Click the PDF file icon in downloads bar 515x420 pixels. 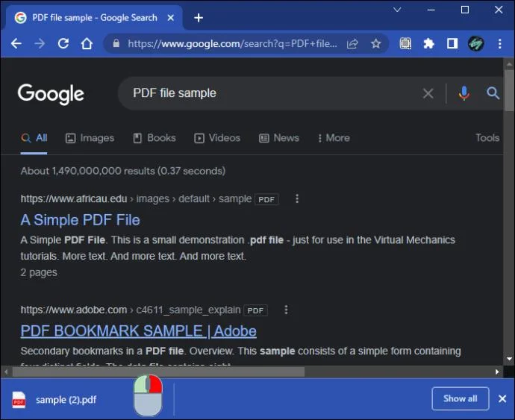click(x=19, y=400)
